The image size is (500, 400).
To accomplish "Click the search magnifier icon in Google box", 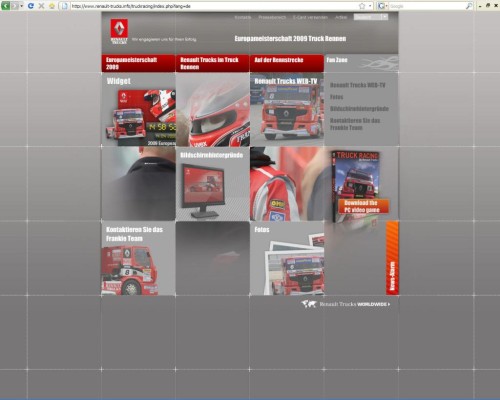I will [x=469, y=6].
